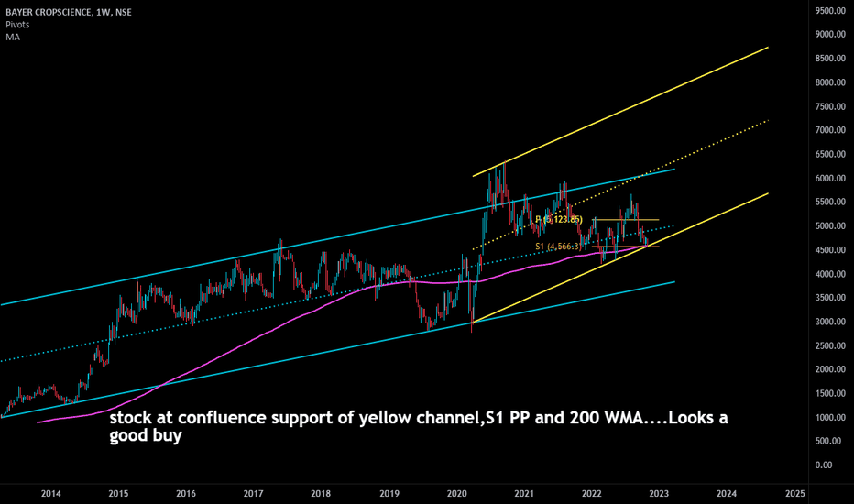The image size is (854, 504).
Task: Click the 6000.00 price axis label
Action: pyautogui.click(x=830, y=178)
